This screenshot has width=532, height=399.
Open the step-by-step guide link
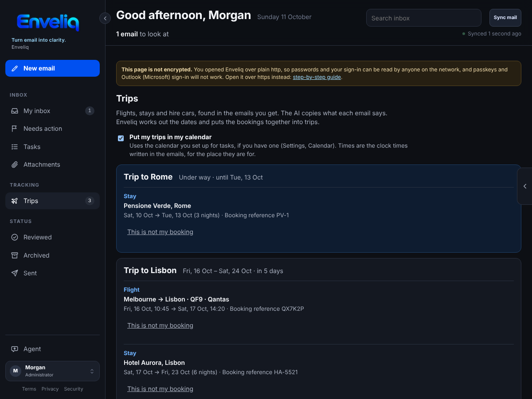[x=317, y=77]
